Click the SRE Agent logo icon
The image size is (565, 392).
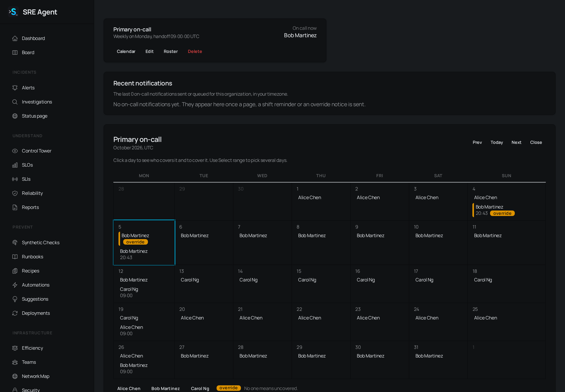[x=13, y=12]
